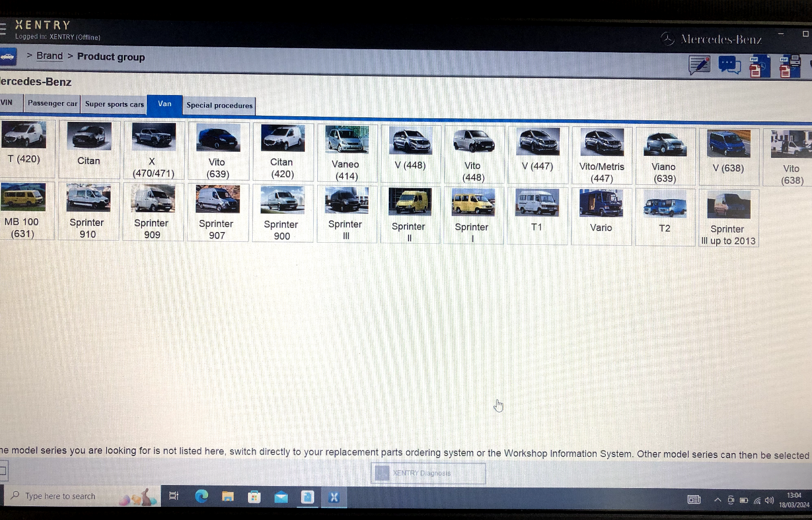Select the Vaneo (414) model
This screenshot has height=520, width=812.
[x=346, y=153]
